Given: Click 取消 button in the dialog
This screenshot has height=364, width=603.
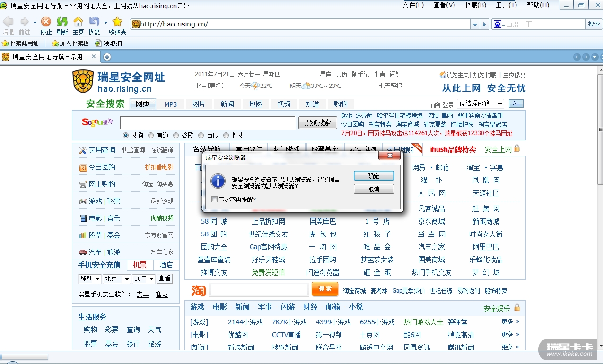Looking at the screenshot, I should point(374,189).
